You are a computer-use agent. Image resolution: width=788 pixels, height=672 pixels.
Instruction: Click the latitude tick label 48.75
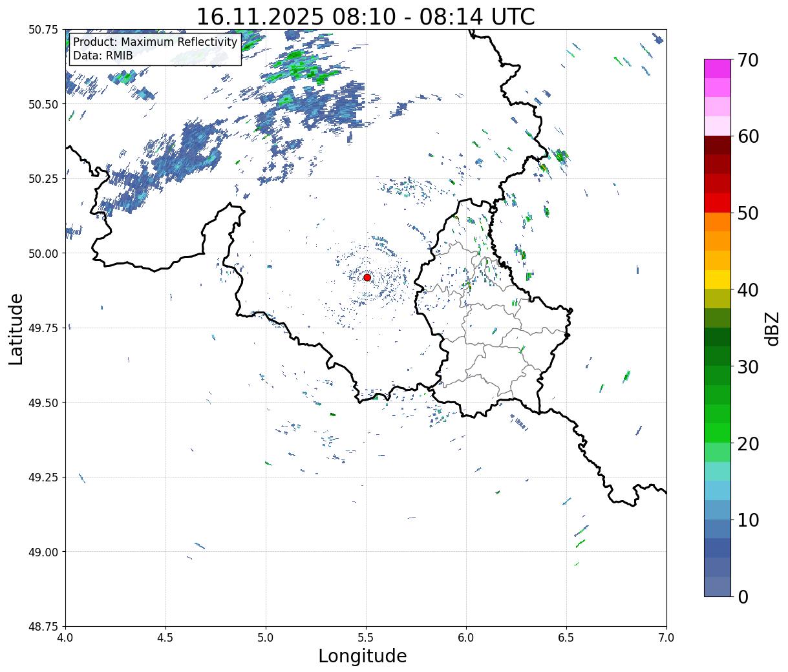[43, 627]
